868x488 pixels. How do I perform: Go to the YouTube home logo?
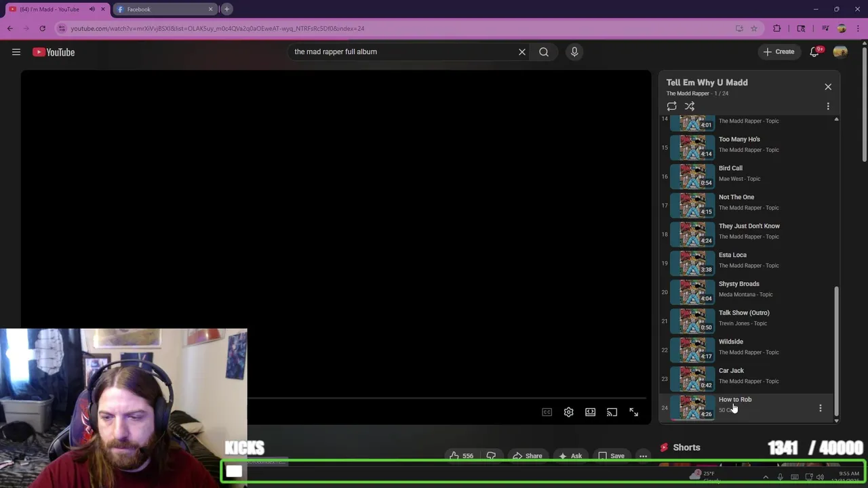(54, 52)
